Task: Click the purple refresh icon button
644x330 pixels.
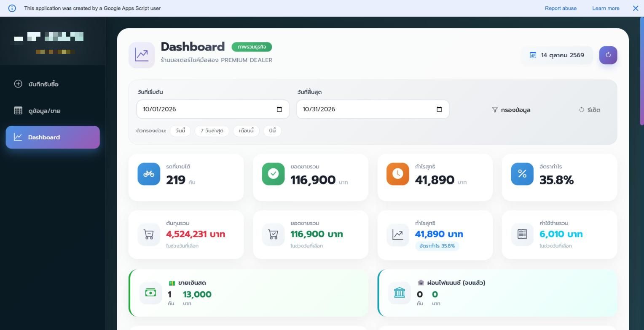Action: click(x=608, y=55)
